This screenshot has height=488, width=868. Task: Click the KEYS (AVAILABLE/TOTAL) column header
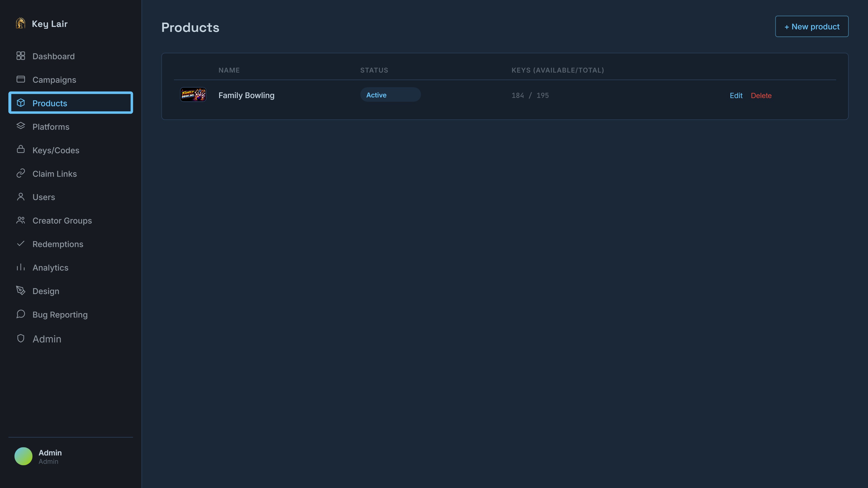558,70
